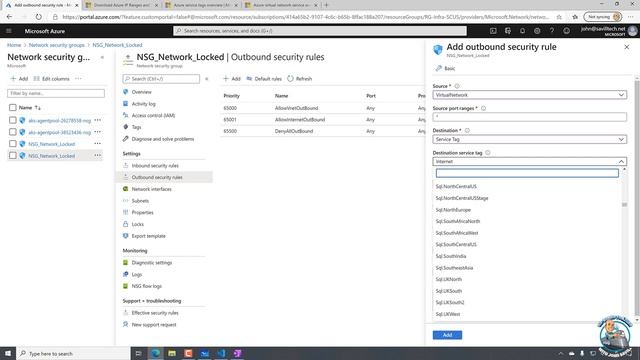
Task: Show info tooltip for Source port ranges
Action: click(483, 109)
